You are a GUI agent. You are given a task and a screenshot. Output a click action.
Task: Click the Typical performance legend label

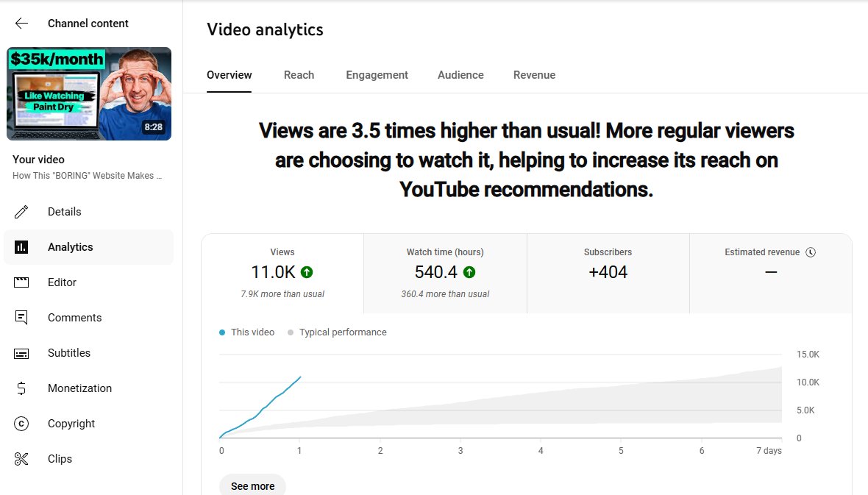(x=343, y=332)
